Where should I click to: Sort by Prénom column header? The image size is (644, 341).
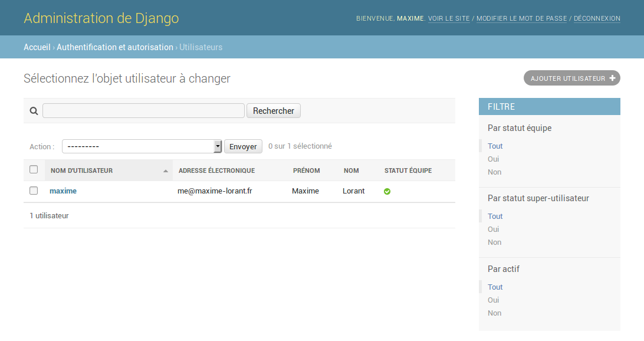pos(307,170)
